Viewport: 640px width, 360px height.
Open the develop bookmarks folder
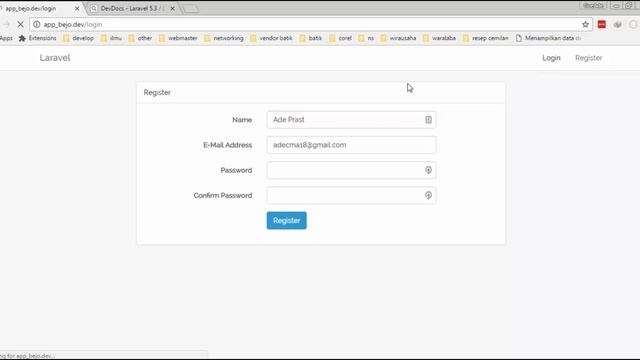tap(78, 38)
